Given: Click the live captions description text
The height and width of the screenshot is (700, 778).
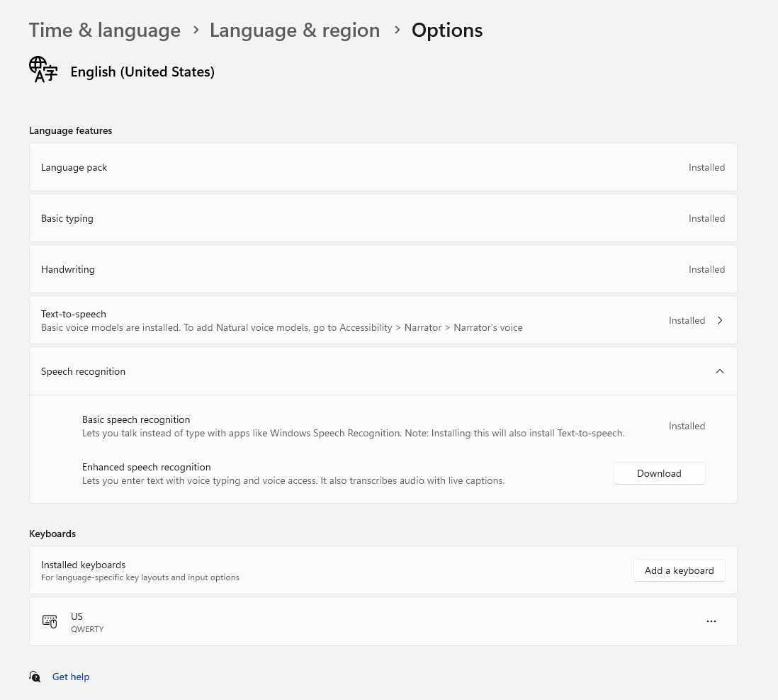Looking at the screenshot, I should coord(293,481).
